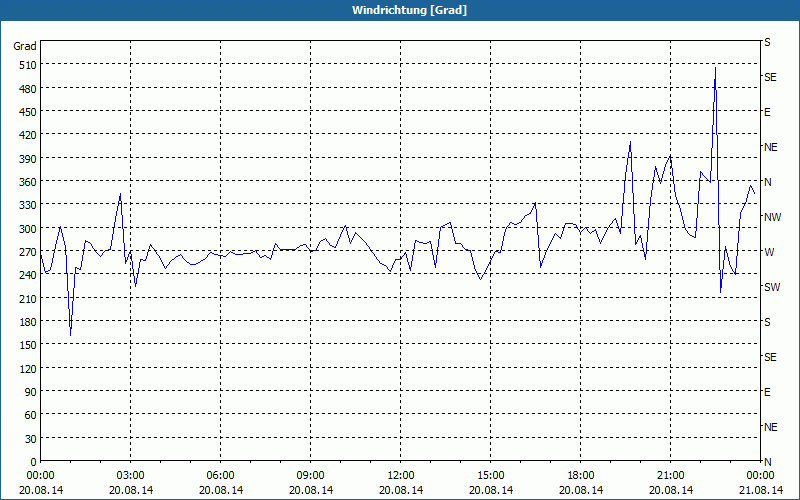Viewport: 800px width, 500px height.
Task: Select the "120" y-axis label
Action: pos(28,369)
